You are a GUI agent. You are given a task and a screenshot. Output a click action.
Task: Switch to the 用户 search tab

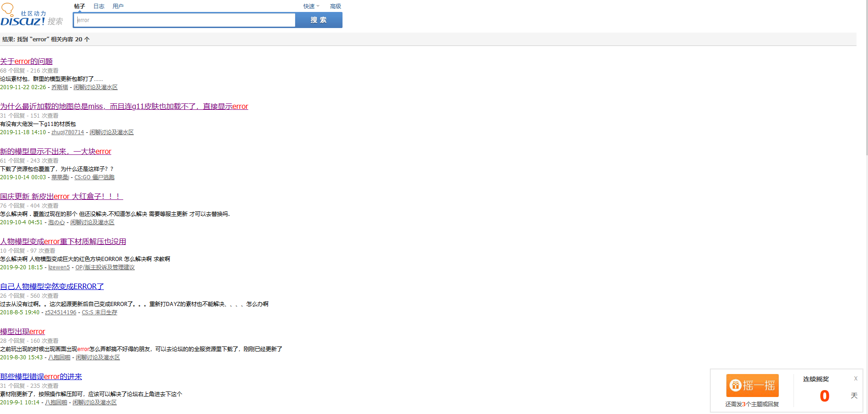pos(118,6)
